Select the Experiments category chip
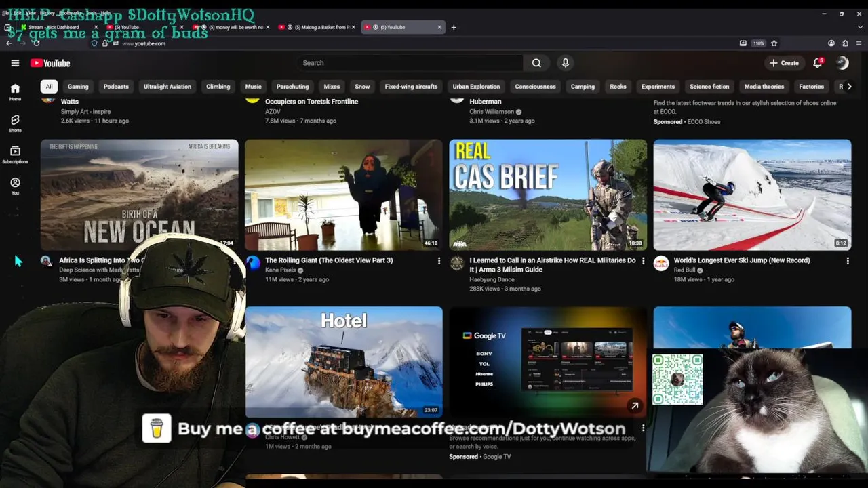 658,87
